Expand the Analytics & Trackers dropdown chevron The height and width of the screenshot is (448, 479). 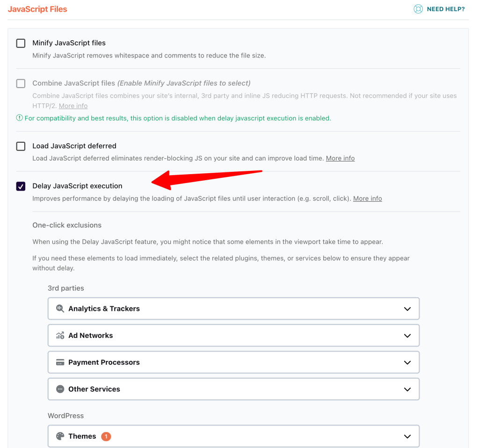point(407,309)
